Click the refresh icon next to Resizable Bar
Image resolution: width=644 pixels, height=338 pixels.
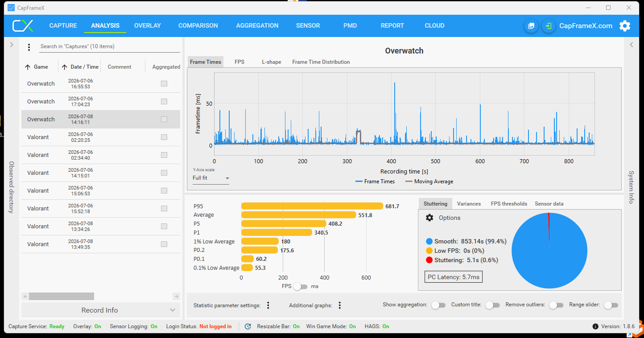248,326
